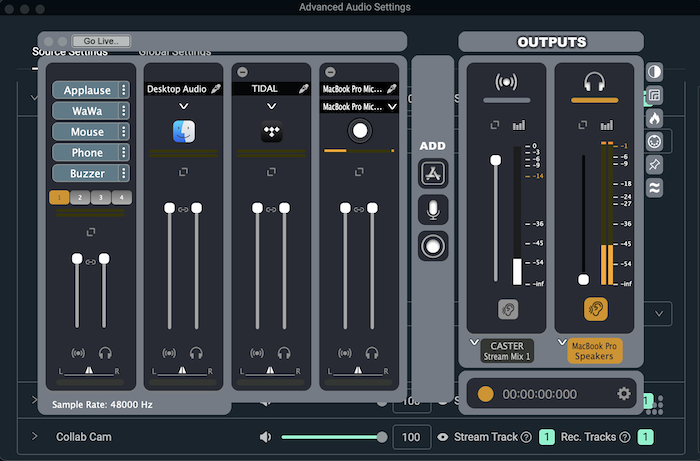Open recorder settings gear

click(x=624, y=394)
